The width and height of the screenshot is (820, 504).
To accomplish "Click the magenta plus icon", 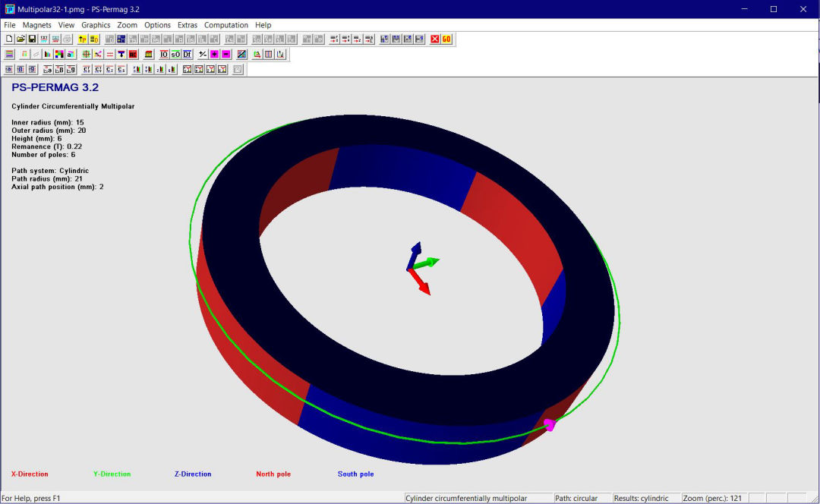I will (214, 54).
